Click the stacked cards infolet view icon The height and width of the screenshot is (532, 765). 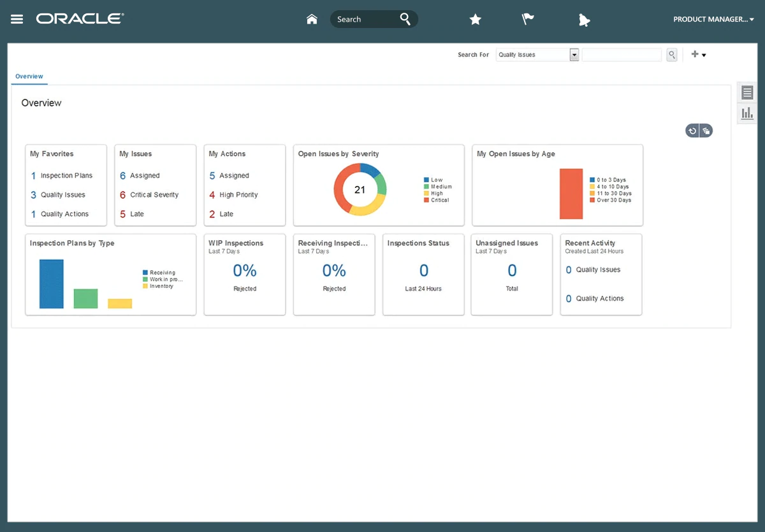pos(706,131)
